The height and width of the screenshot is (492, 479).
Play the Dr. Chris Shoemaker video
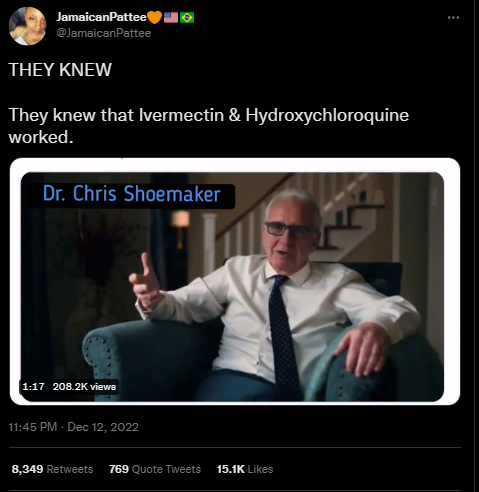pos(232,287)
